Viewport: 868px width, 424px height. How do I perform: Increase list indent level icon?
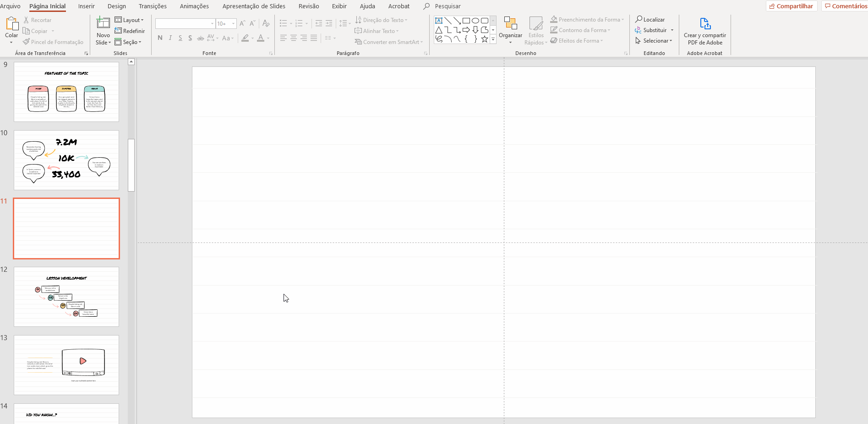(329, 23)
